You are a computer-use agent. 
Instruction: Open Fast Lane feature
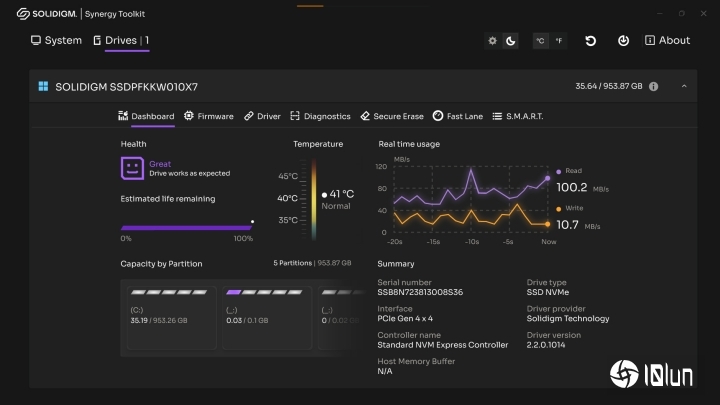point(458,117)
